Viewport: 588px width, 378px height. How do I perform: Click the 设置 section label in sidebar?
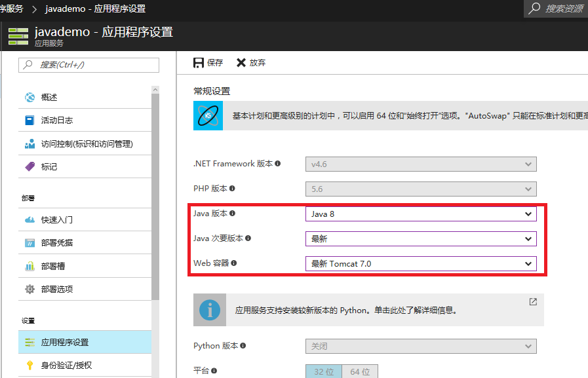28,321
